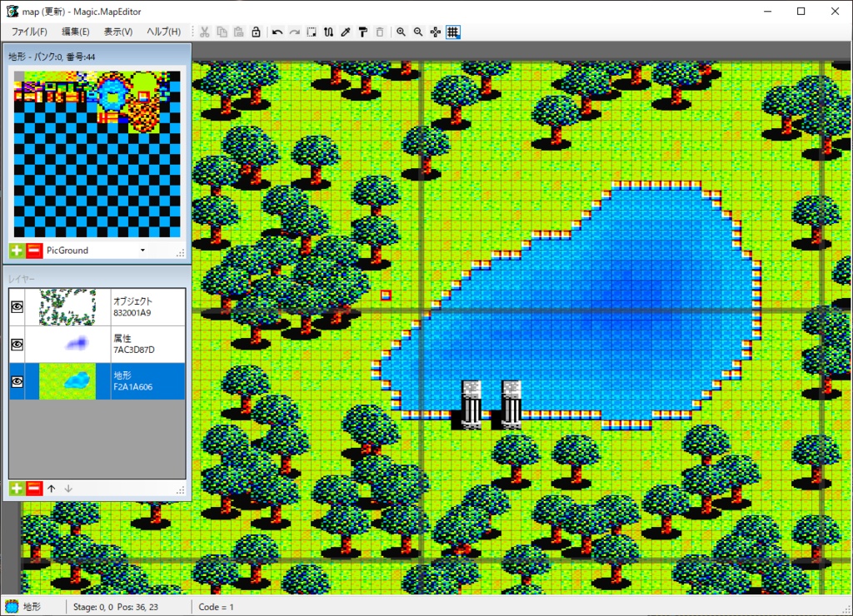
Task: Open the 編集(E) menu
Action: 75,32
